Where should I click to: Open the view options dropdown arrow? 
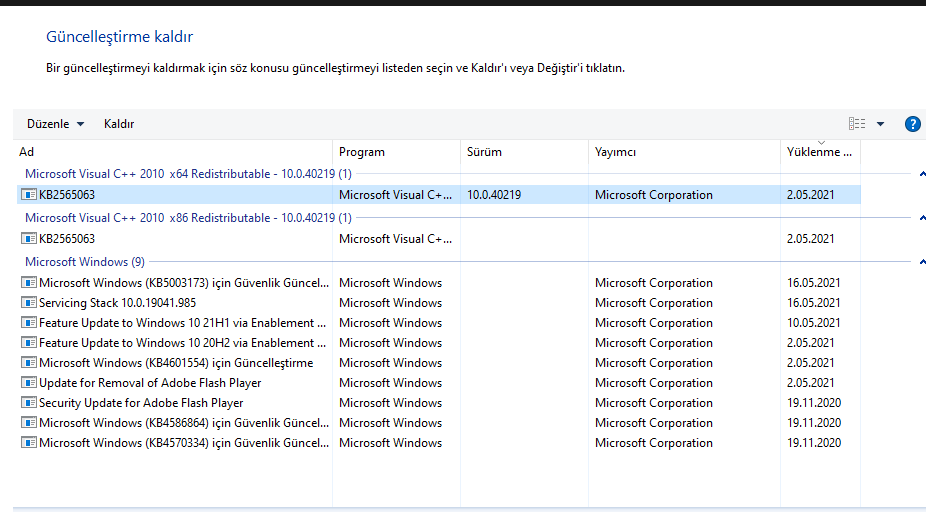click(880, 124)
